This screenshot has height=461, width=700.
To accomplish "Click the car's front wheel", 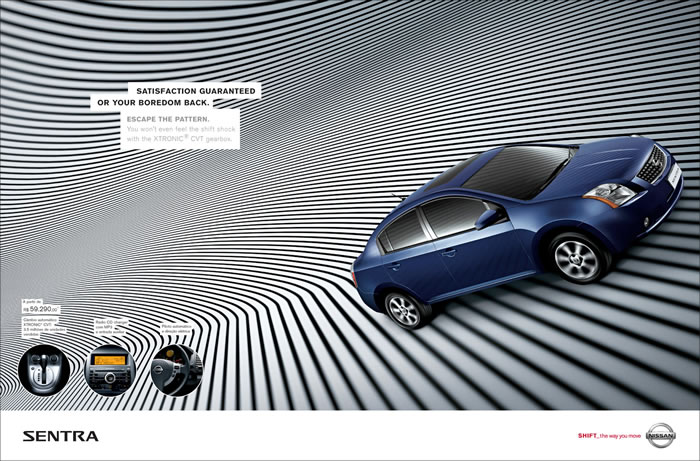I will tap(576, 257).
